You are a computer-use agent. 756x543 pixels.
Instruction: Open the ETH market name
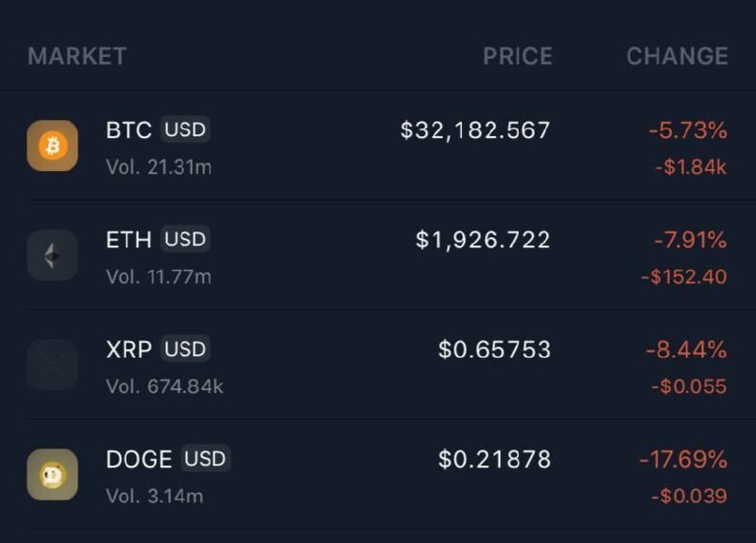click(x=129, y=240)
